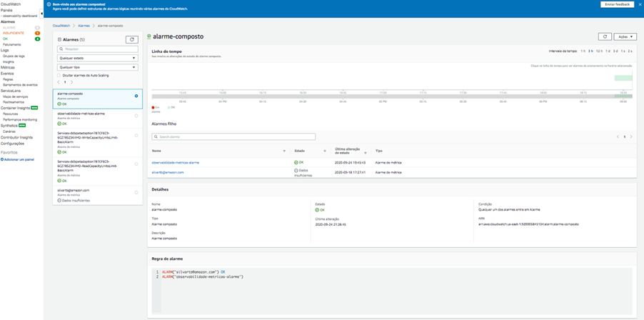The width and height of the screenshot is (644, 320).
Task: Click Adicionar um painel link
Action: click(19, 159)
